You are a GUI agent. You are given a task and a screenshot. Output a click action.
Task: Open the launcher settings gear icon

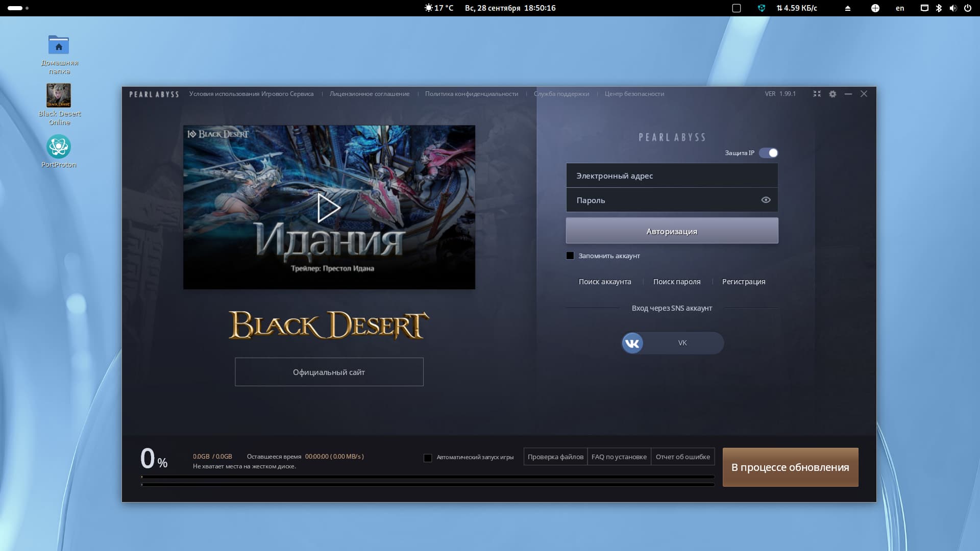[x=832, y=94]
